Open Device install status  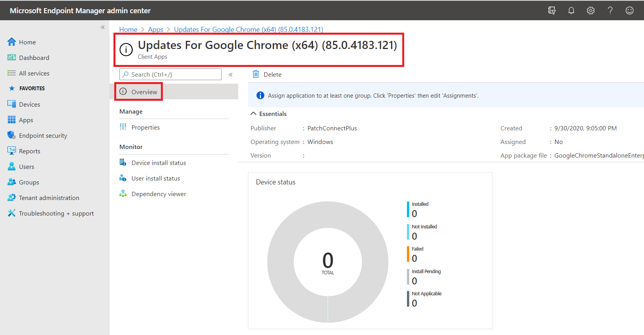click(x=159, y=163)
